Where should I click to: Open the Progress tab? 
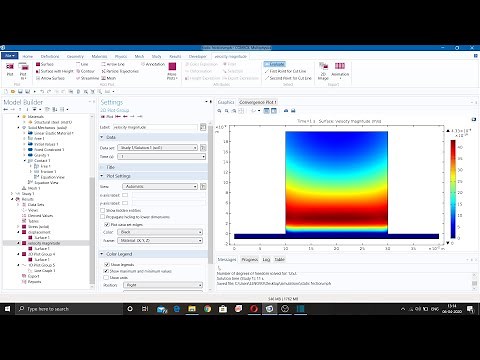[x=250, y=259]
